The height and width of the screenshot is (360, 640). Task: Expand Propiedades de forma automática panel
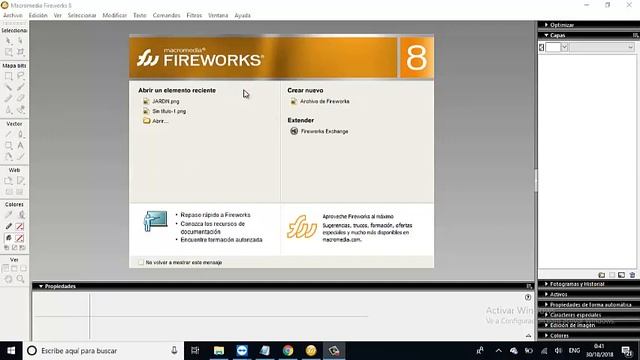point(546,304)
